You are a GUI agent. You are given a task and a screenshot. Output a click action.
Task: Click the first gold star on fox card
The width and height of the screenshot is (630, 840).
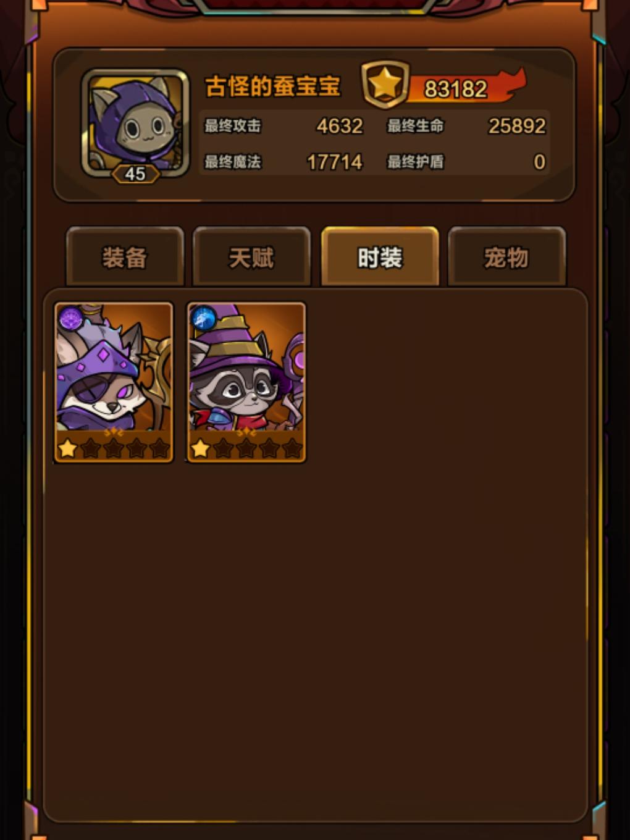[68, 448]
